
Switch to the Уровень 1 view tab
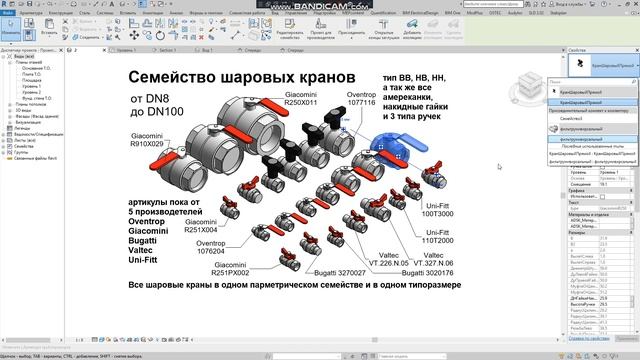pos(126,50)
